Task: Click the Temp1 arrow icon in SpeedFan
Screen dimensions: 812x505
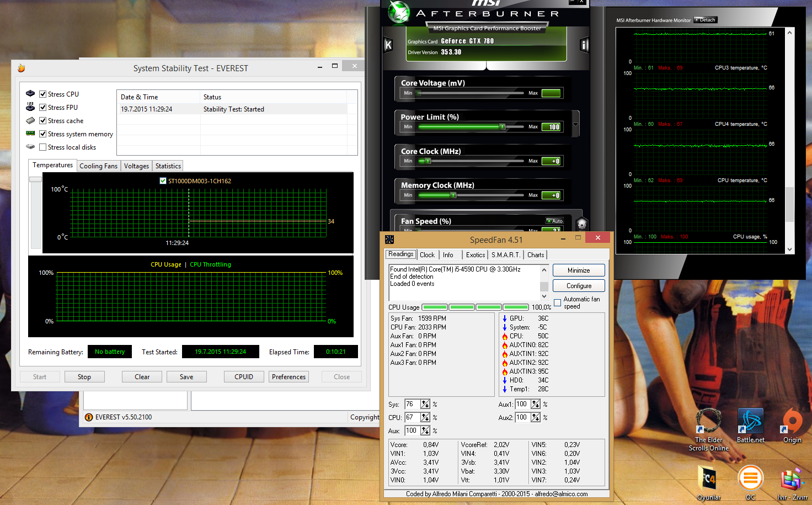Action: coord(504,389)
